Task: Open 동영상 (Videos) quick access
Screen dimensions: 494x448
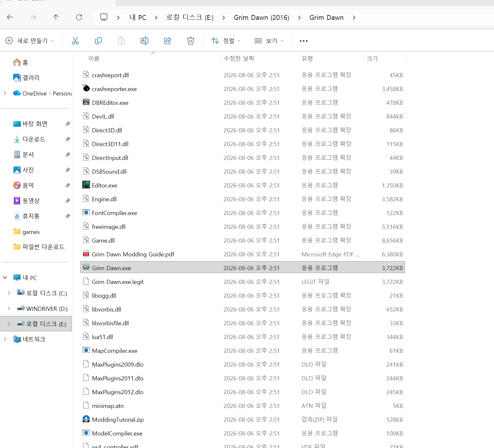Action: [26, 201]
